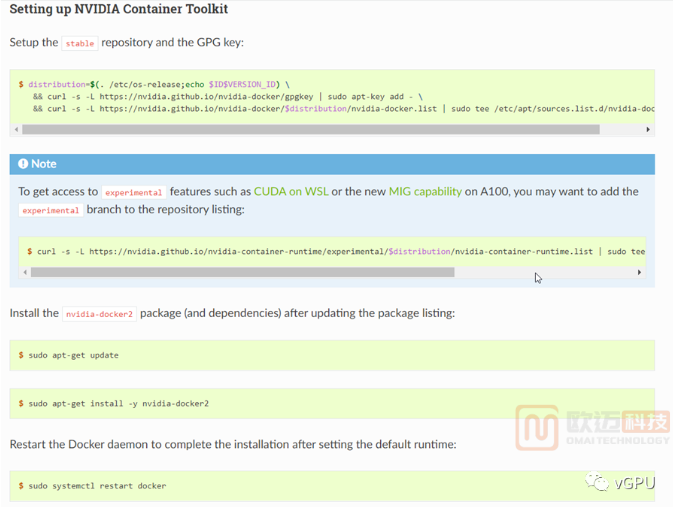Viewport: 673px width, 507px height.
Task: Click 'Restart the Docker daemon' sentence
Action: pos(233,444)
